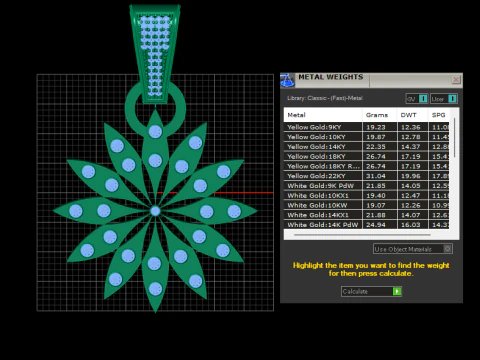Click the 24.94 grams cell

pyautogui.click(x=380, y=225)
